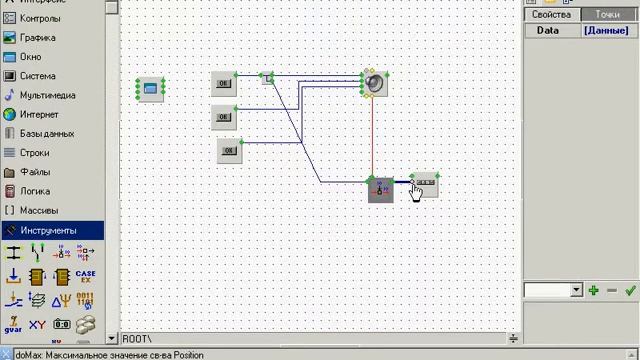640x360 pixels.
Task: Choose the triangle and psi symbol tool
Action: [61, 301]
